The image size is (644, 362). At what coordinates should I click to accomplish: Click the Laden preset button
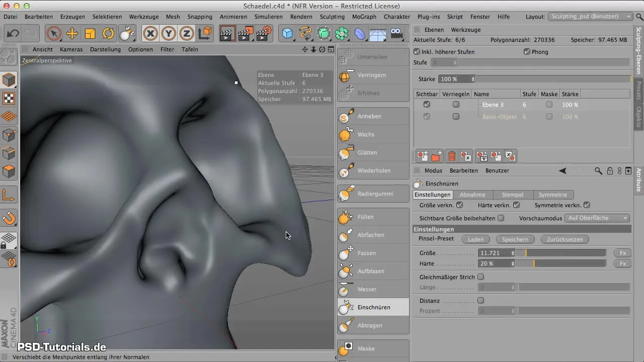pyautogui.click(x=476, y=239)
